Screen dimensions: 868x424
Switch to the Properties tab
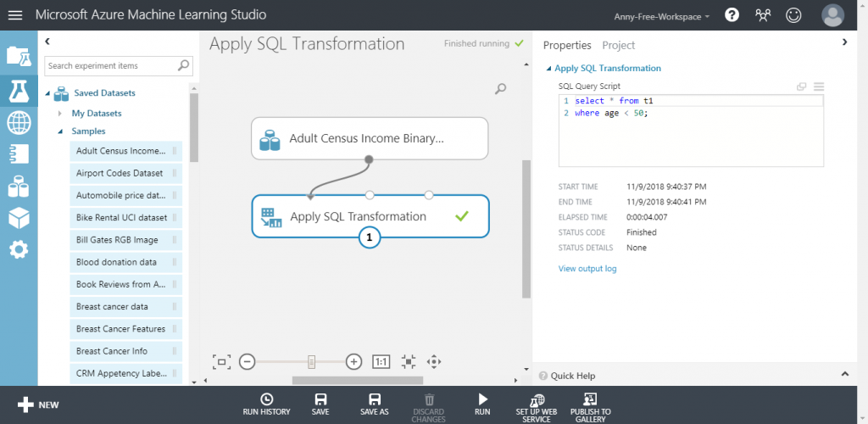pyautogui.click(x=567, y=46)
